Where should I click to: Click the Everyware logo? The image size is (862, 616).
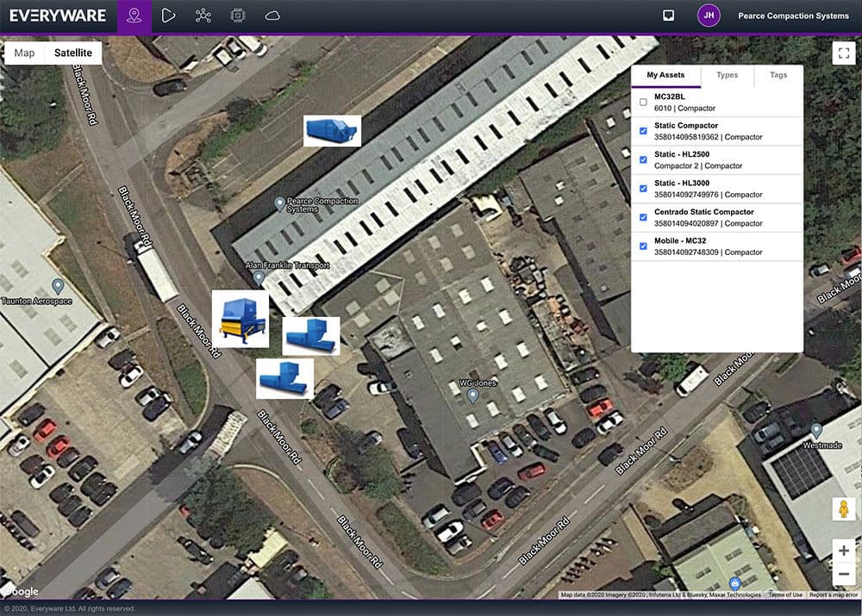pos(58,16)
